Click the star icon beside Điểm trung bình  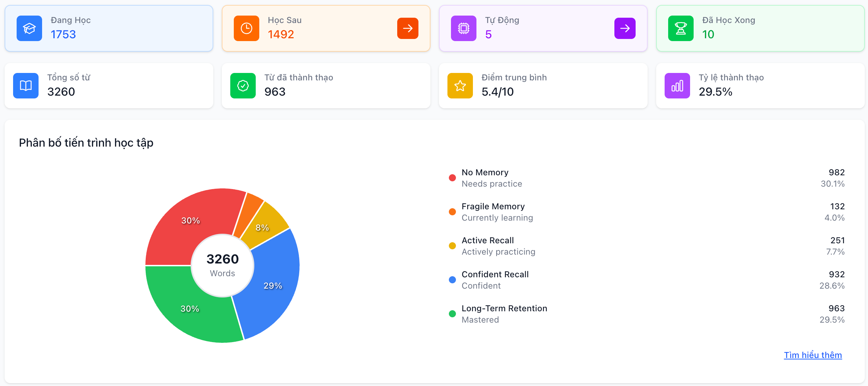click(460, 85)
